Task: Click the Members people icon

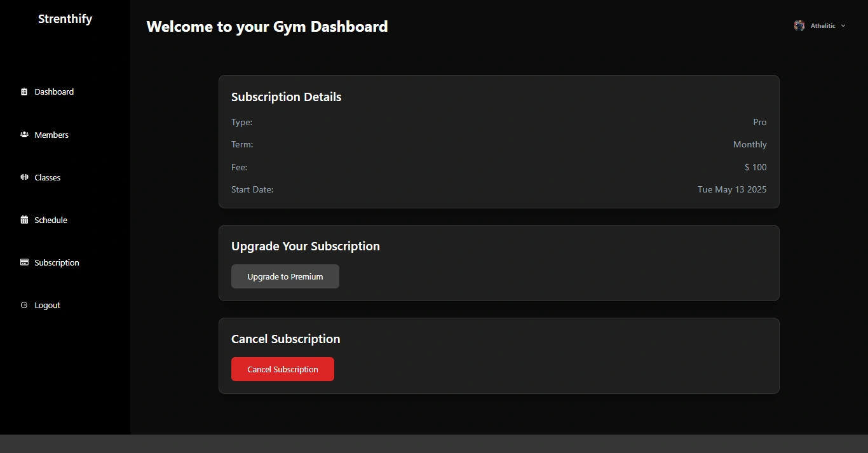Action: [24, 135]
